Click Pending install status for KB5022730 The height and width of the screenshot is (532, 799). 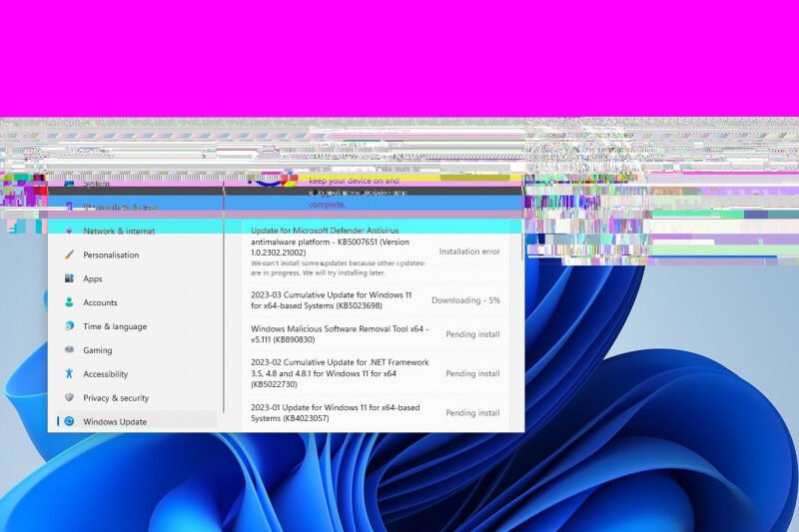pos(472,373)
